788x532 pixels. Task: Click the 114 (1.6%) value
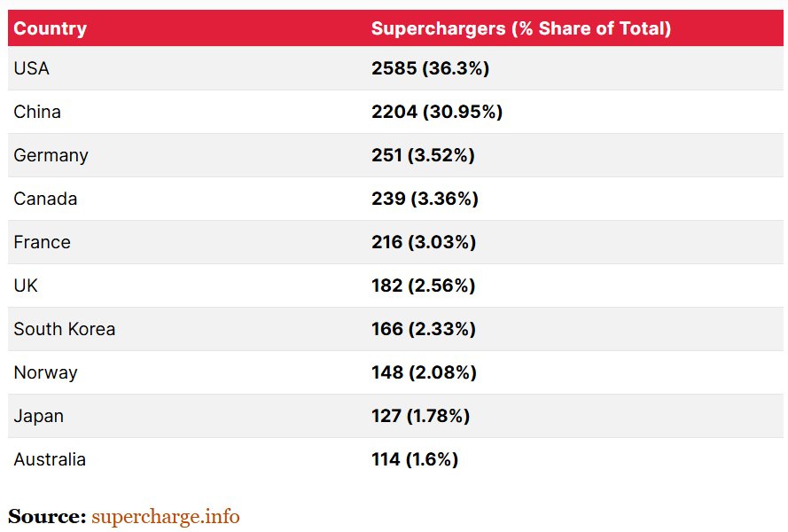pos(414,459)
